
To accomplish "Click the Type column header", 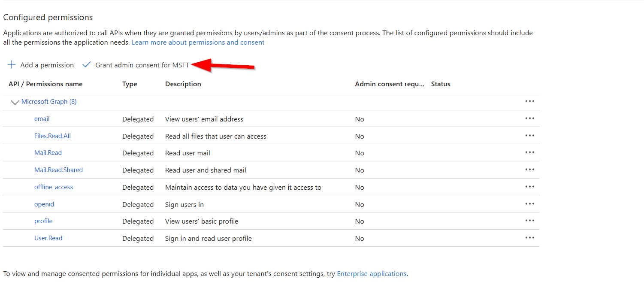I will click(130, 84).
